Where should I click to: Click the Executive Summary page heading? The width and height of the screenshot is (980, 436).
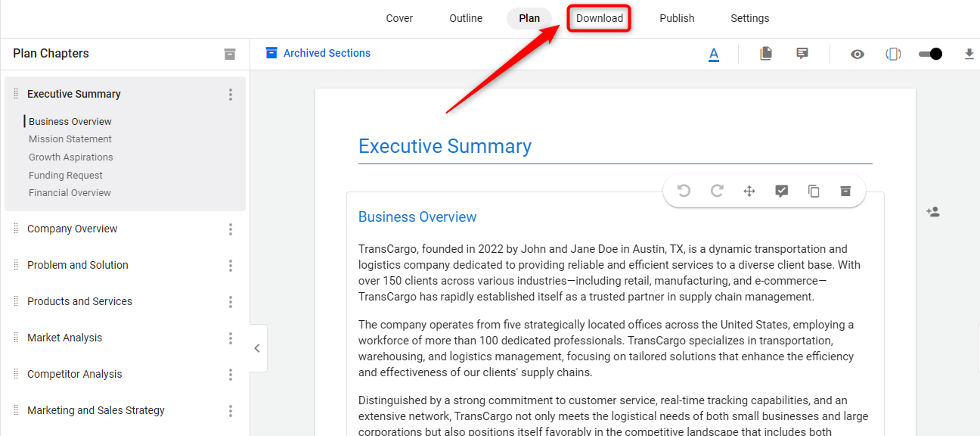tap(445, 146)
